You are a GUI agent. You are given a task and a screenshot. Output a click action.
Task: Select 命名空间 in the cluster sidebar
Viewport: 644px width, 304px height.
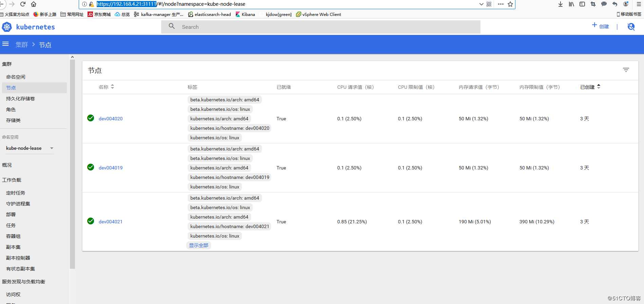(16, 77)
